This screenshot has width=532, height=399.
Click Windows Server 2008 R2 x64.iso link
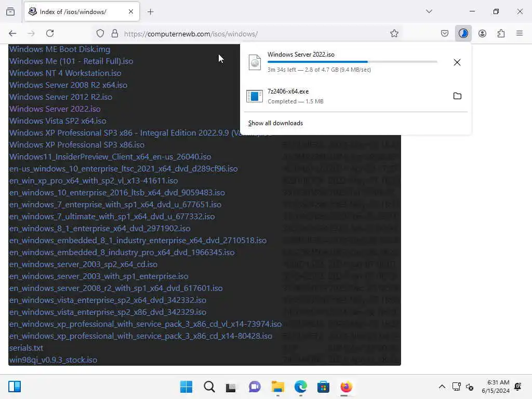pos(68,85)
